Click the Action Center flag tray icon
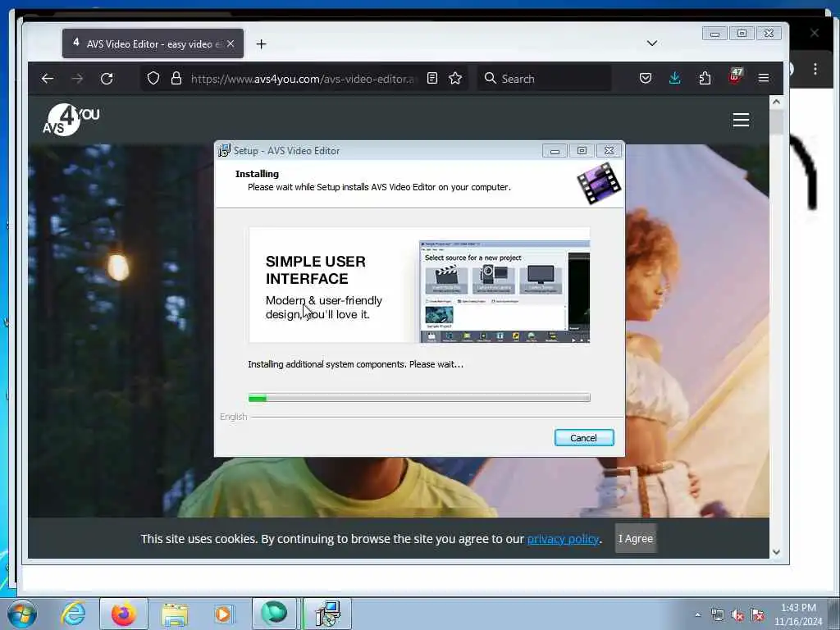This screenshot has height=630, width=840. click(x=757, y=615)
